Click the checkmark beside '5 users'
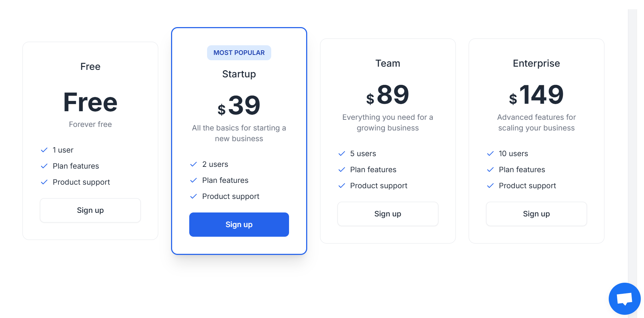Image resolution: width=644 pixels, height=318 pixels. (341, 153)
